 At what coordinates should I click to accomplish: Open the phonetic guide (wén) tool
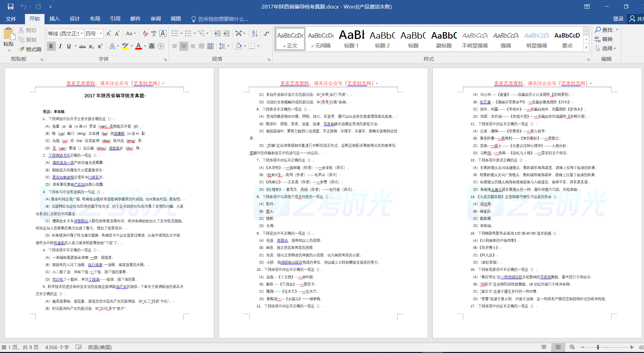154,33
